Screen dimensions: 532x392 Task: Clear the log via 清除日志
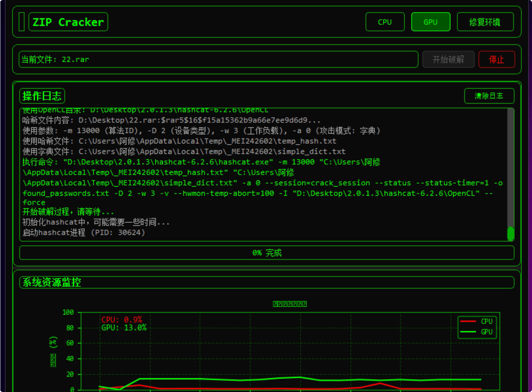(x=489, y=96)
